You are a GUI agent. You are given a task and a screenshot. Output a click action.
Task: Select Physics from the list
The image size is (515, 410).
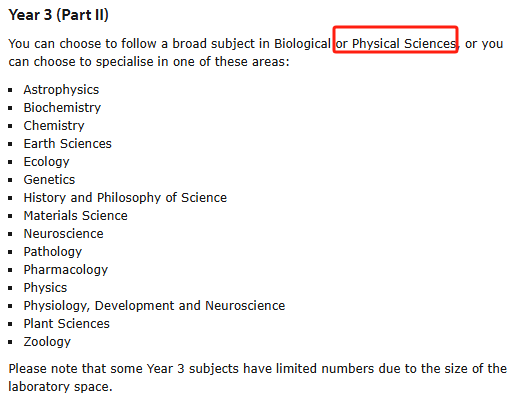click(x=45, y=288)
